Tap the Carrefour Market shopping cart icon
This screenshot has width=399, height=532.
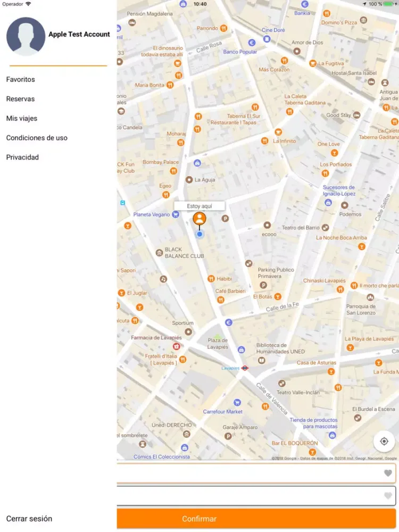click(237, 402)
